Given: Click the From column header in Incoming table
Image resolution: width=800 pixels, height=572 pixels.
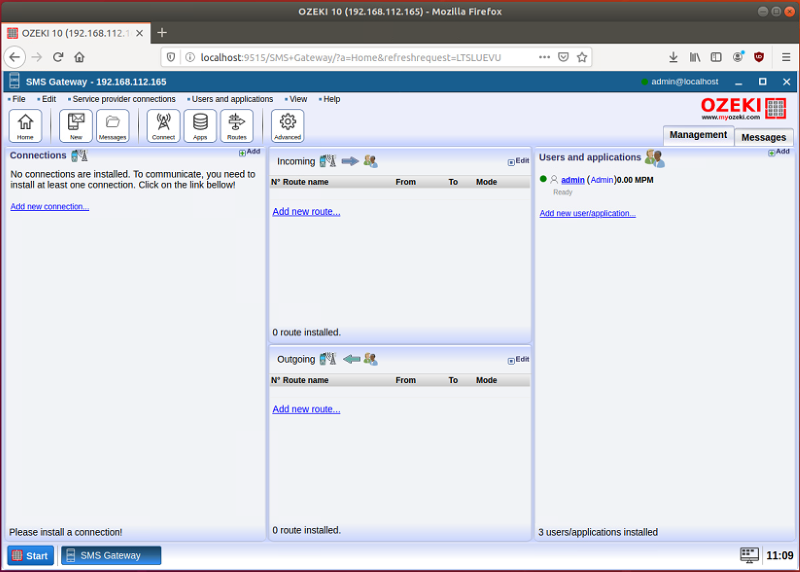Looking at the screenshot, I should point(406,182).
